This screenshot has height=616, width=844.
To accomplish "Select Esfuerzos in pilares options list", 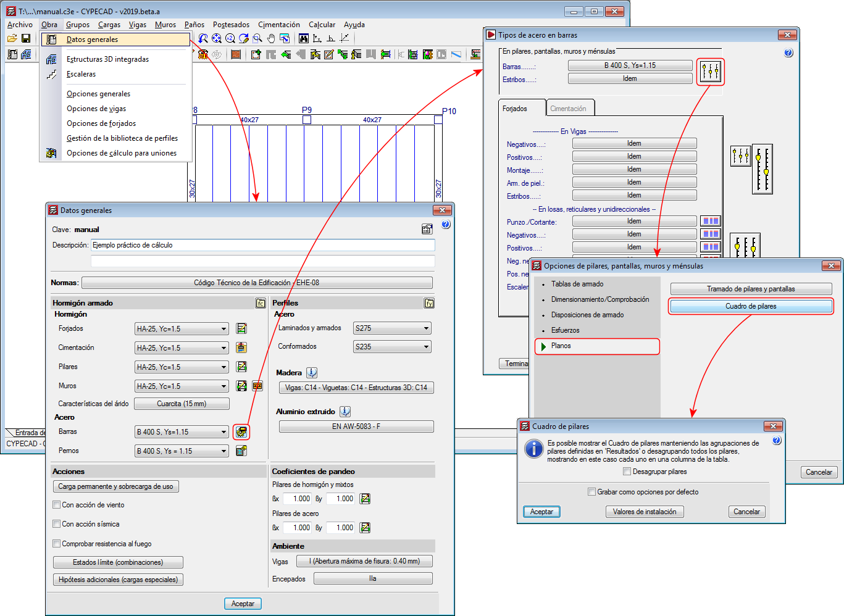I will point(565,330).
